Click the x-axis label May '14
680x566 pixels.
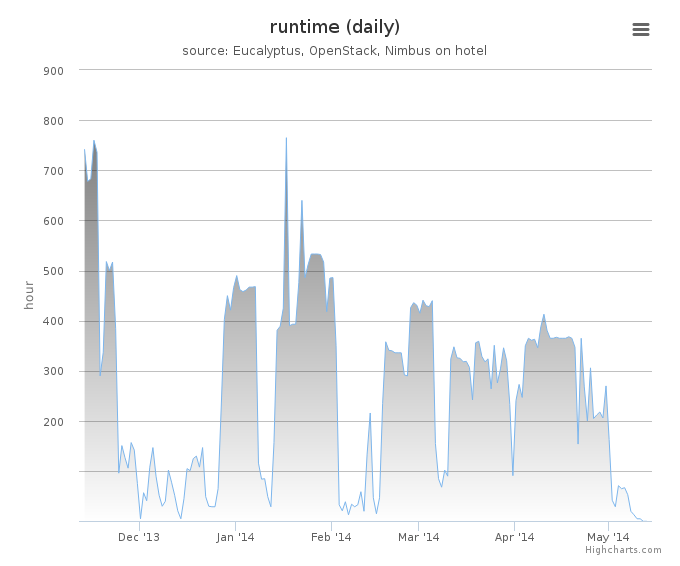(x=608, y=537)
